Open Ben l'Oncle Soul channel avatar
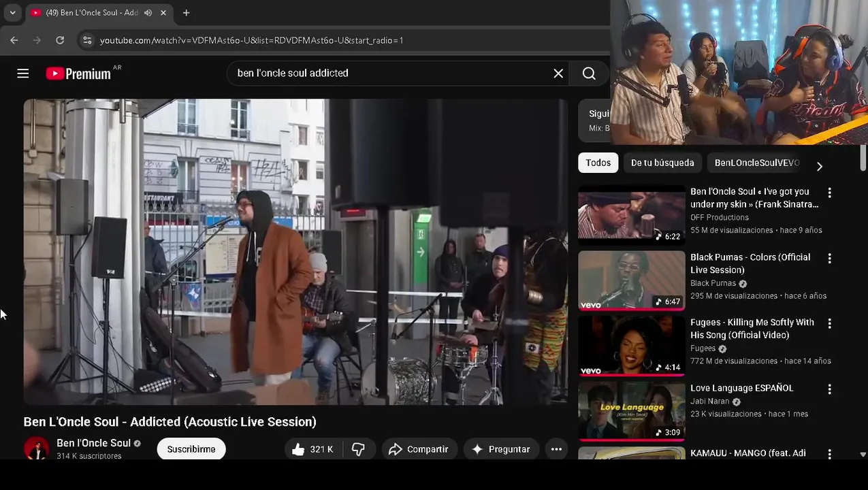 36,448
